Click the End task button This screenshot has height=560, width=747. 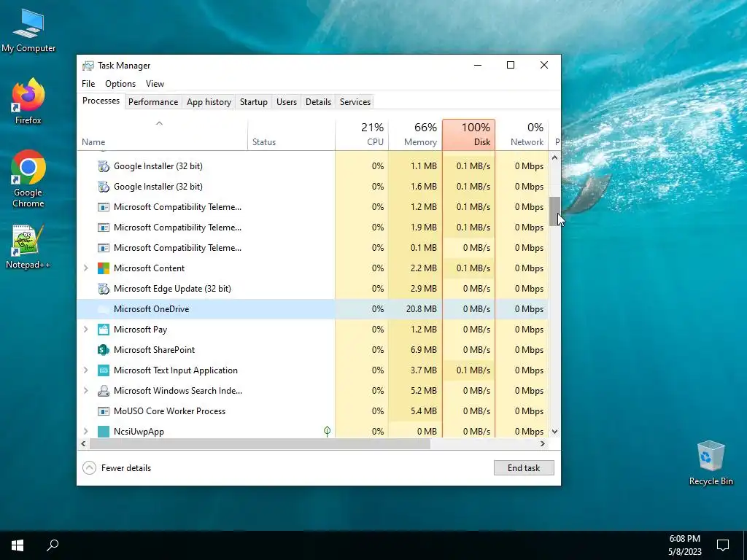pyautogui.click(x=524, y=468)
